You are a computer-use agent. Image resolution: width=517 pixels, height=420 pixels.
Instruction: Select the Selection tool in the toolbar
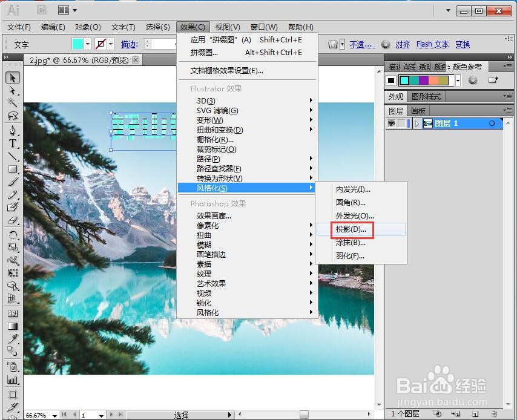(12, 77)
